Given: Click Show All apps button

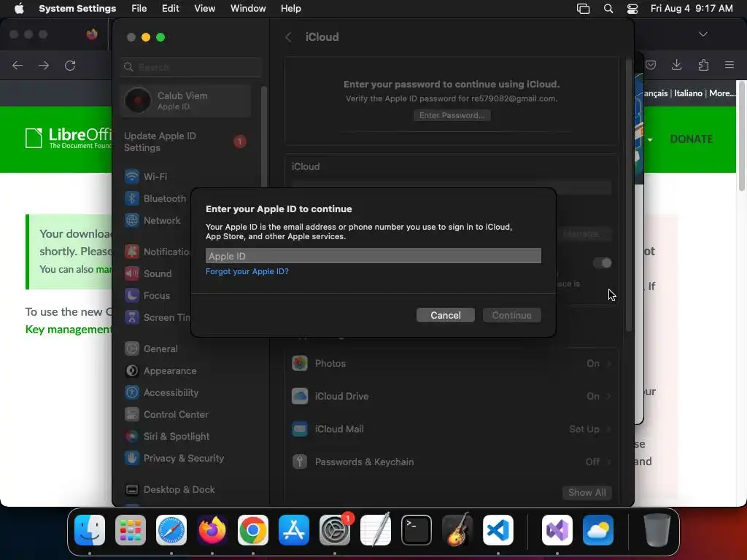Looking at the screenshot, I should click(587, 492).
